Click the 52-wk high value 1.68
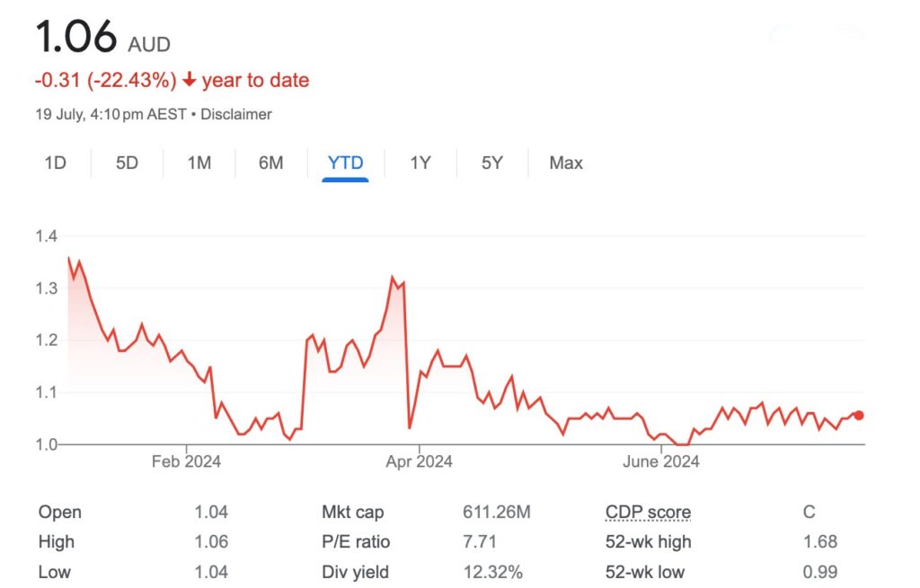Viewport: 920px width, 588px height. [820, 541]
